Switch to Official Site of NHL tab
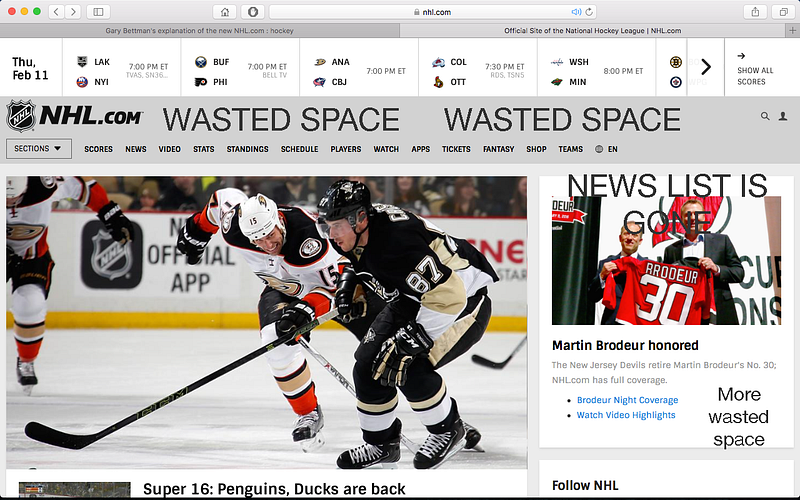This screenshot has height=500, width=800. click(592, 31)
